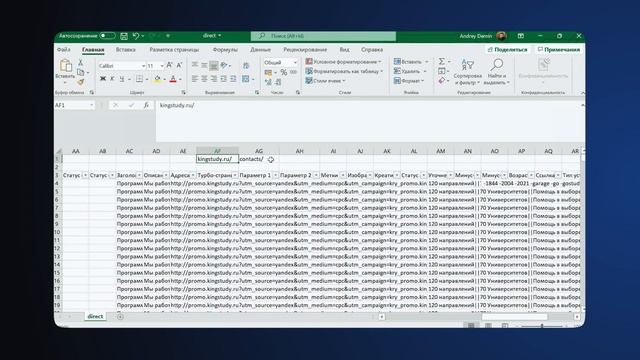This screenshot has height=360, width=640.
Task: Switch to the Рецензирование tab
Action: point(305,49)
